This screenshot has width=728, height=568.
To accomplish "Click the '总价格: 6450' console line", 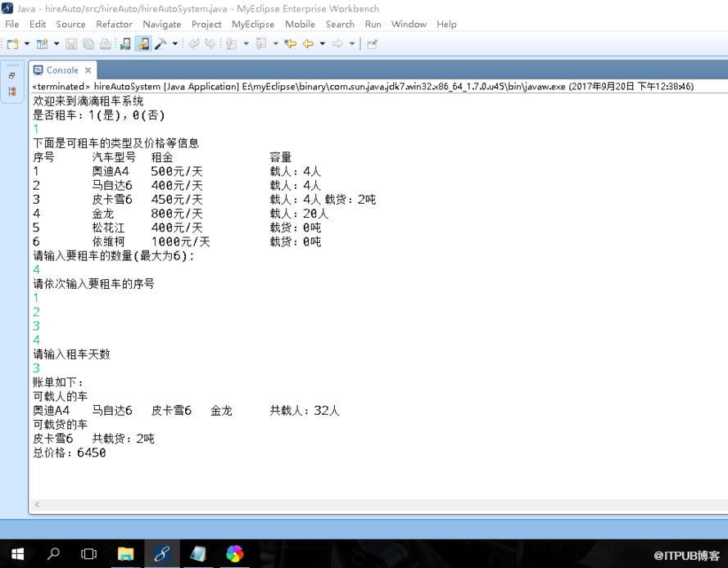I will pyautogui.click(x=70, y=453).
